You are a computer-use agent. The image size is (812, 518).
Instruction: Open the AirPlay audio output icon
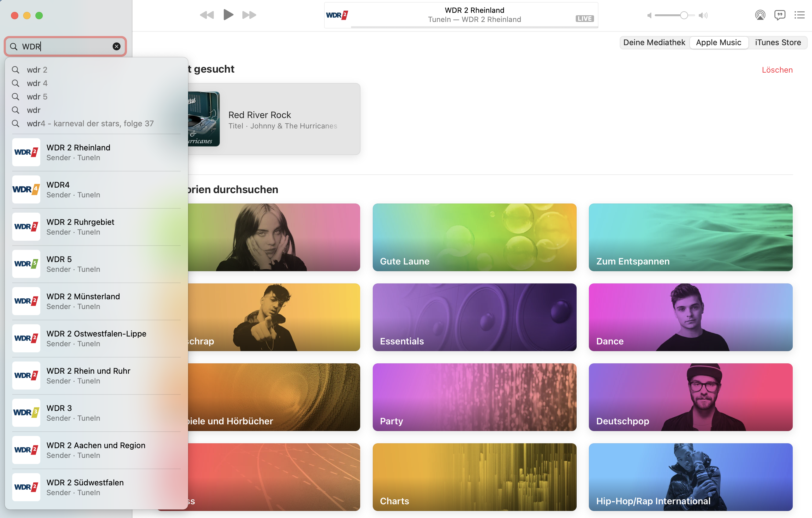tap(760, 15)
